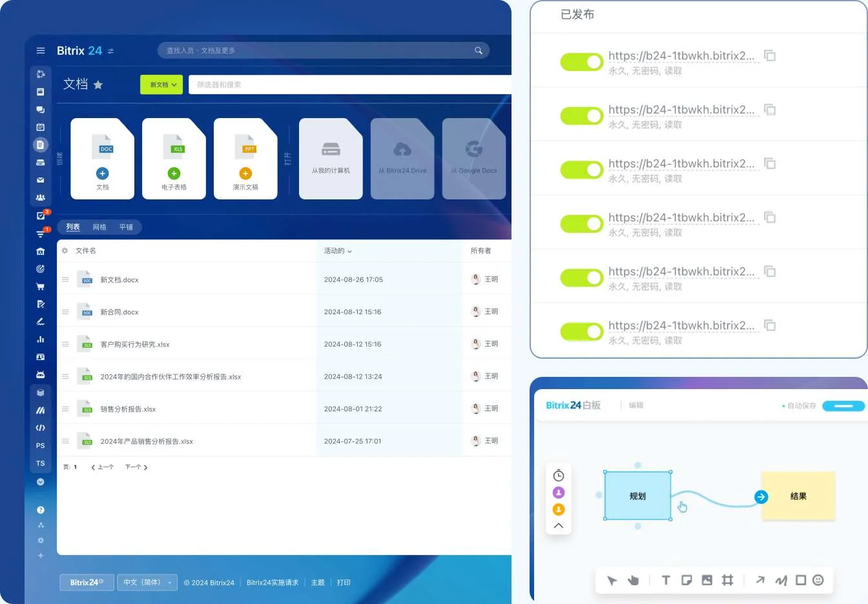
Task: Copy the last published link with the copy icon
Action: (770, 325)
